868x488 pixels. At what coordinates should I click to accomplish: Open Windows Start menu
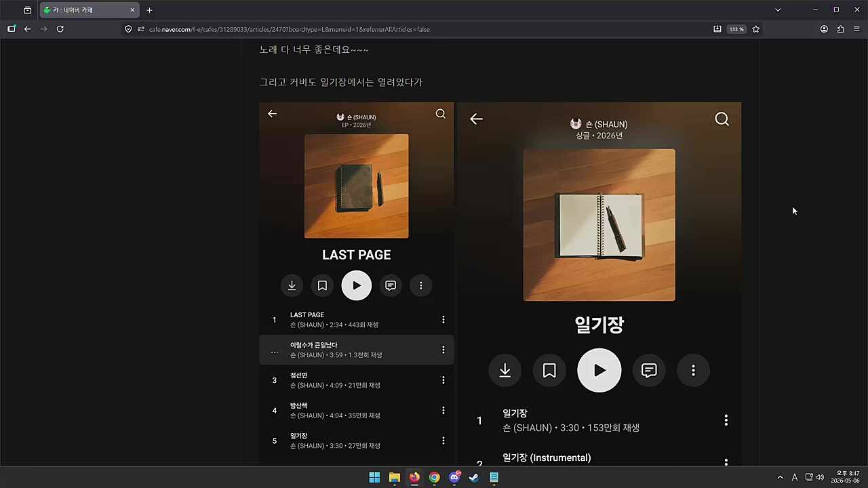374,477
